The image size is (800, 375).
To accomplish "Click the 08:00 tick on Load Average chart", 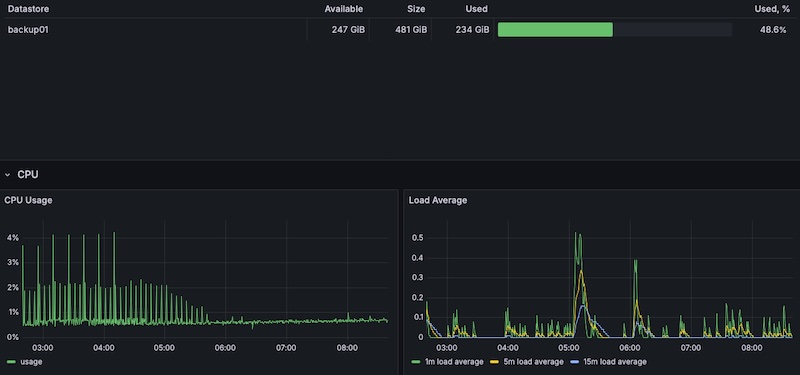I will [752, 348].
